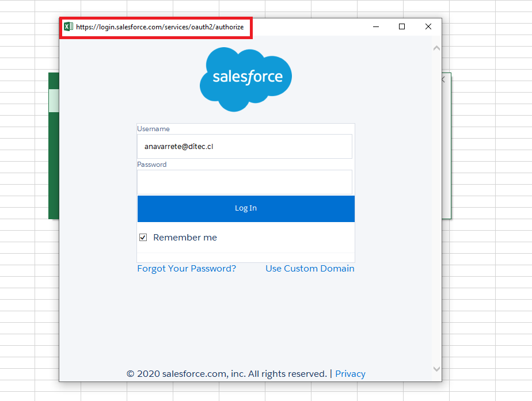
Task: Click the Username input field
Action: pyautogui.click(x=245, y=147)
